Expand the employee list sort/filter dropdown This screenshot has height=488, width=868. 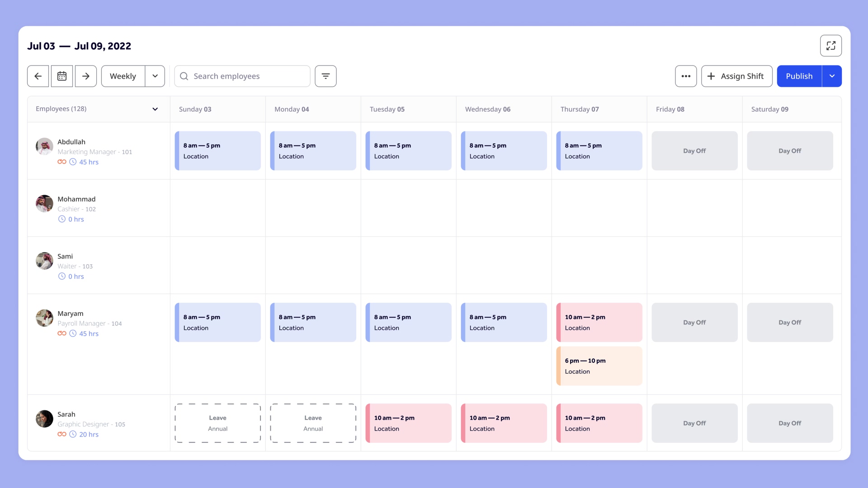click(155, 109)
